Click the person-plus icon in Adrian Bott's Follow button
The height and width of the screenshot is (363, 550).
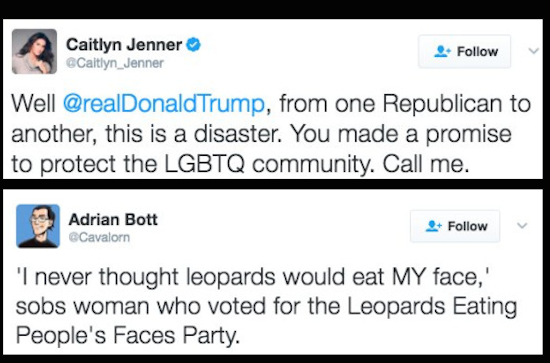[x=434, y=226]
